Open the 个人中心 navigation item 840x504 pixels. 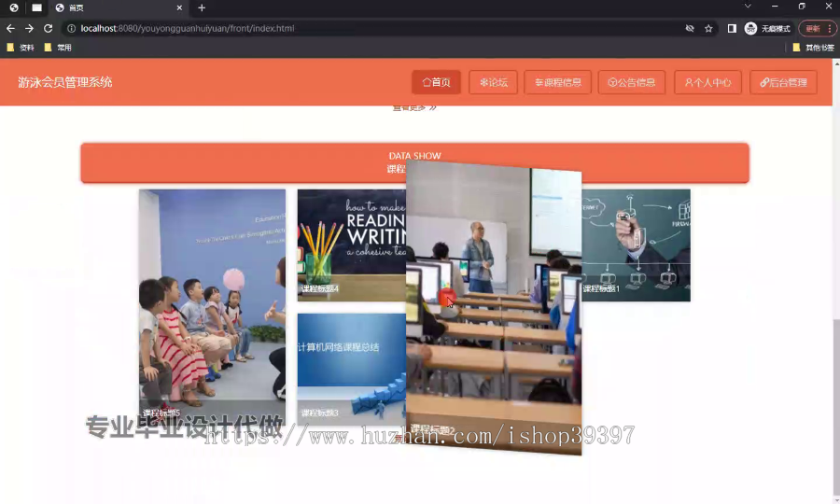707,82
